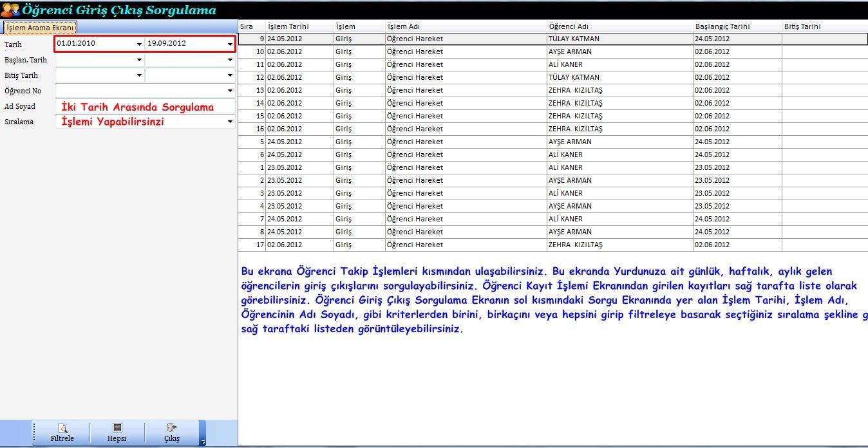Sort by the İşlem Tarihi column header
This screenshot has height=448, width=868.
click(x=299, y=26)
